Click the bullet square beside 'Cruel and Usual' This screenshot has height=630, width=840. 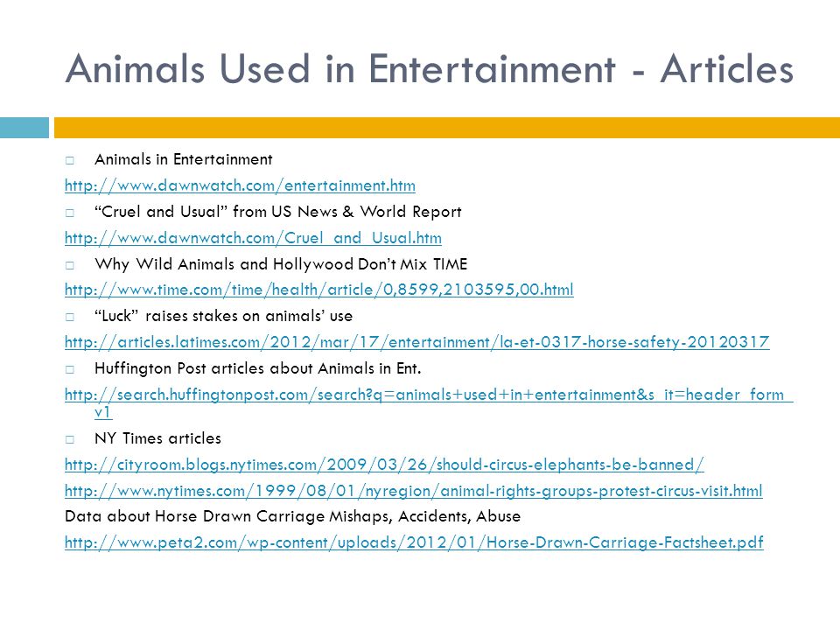(x=70, y=213)
